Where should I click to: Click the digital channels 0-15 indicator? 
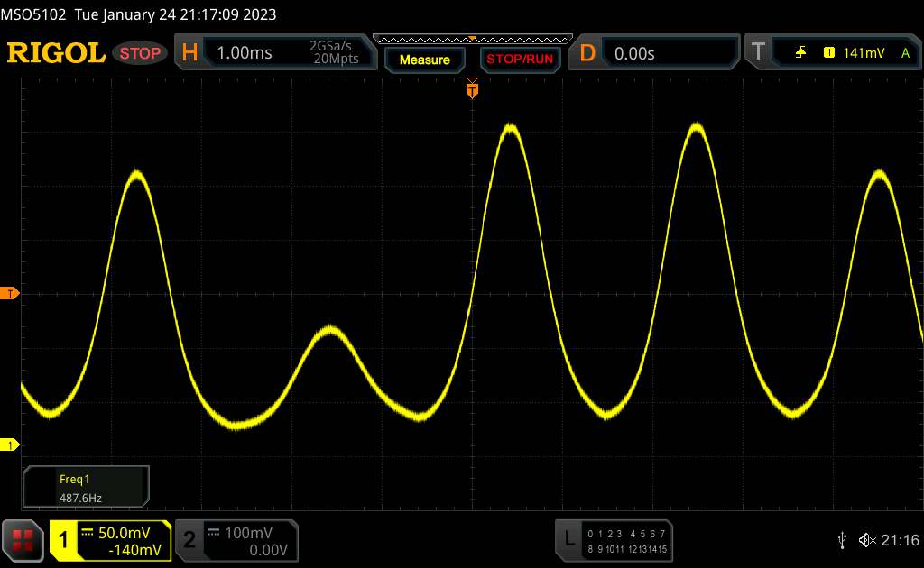pyautogui.click(x=627, y=541)
